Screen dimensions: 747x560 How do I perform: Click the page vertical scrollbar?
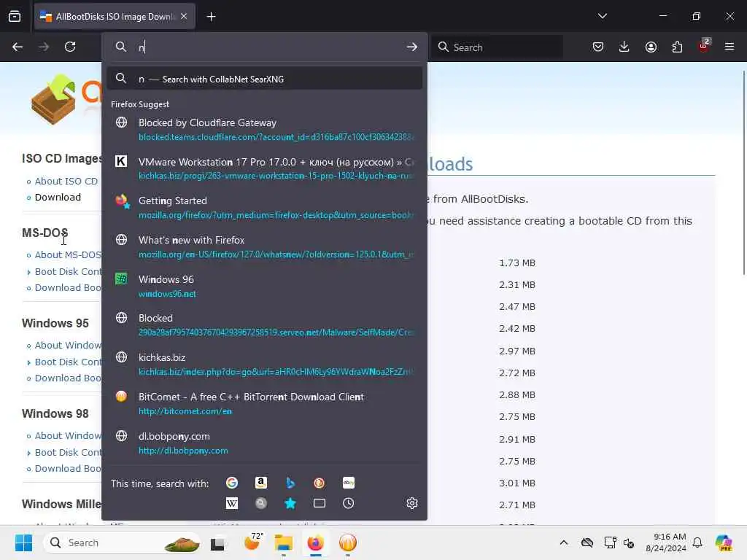[743, 172]
